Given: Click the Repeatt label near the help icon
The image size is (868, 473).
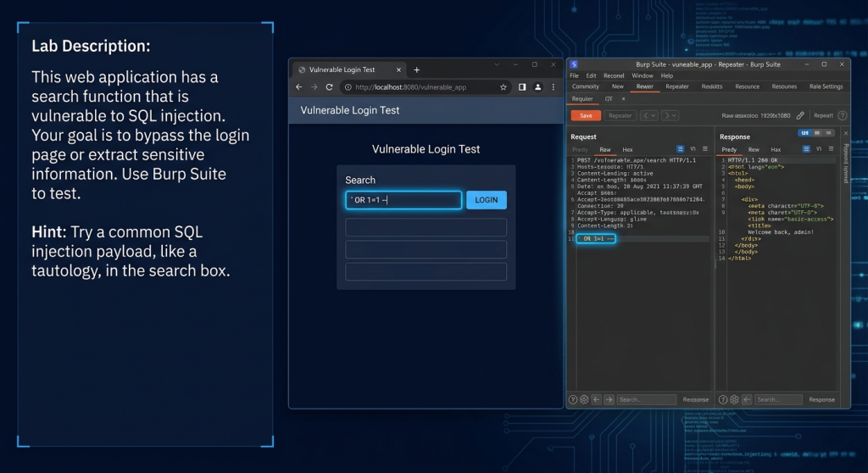Looking at the screenshot, I should [x=823, y=116].
